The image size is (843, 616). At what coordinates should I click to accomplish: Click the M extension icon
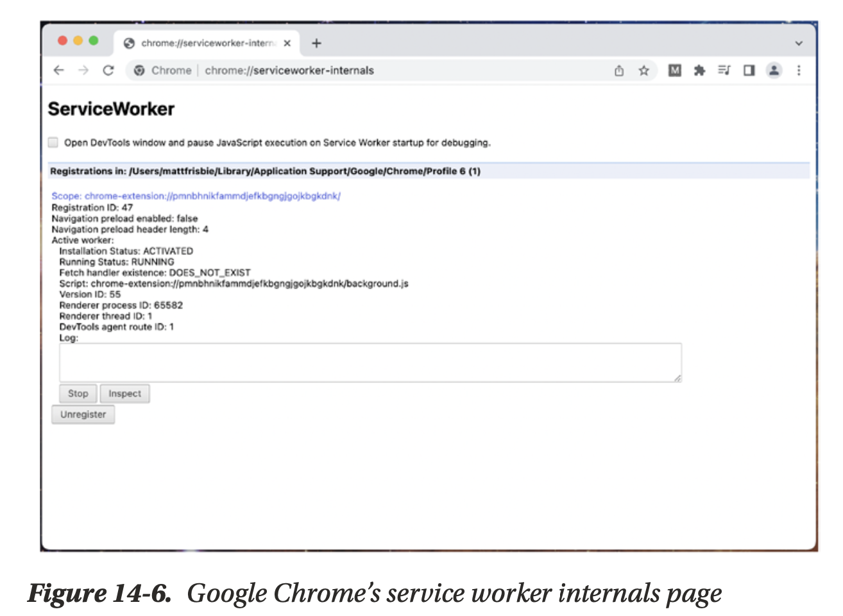coord(674,71)
